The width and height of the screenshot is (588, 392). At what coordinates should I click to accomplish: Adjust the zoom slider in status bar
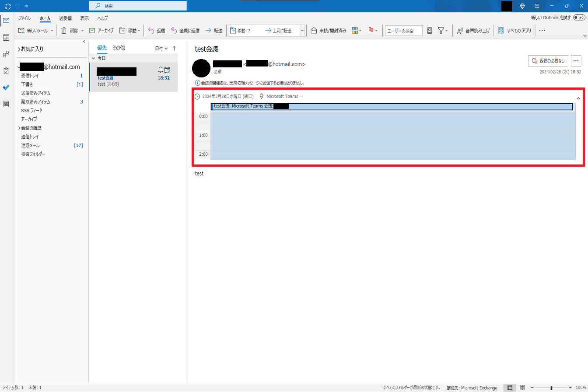[x=551, y=388]
